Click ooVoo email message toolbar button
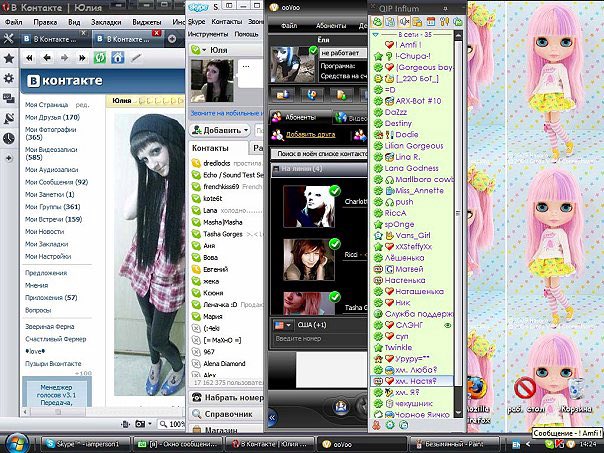This screenshot has height=453, width=604. [282, 95]
